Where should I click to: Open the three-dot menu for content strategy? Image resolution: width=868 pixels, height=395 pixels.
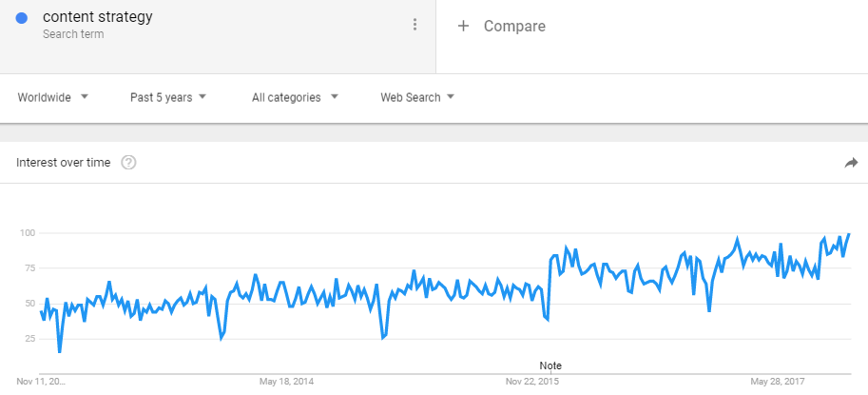tap(415, 25)
